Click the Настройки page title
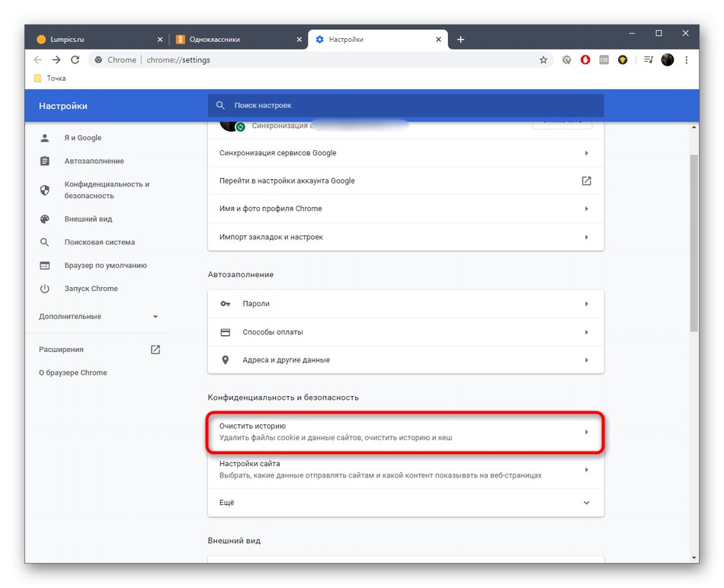Screen dimensions: 724x588 tap(63, 106)
